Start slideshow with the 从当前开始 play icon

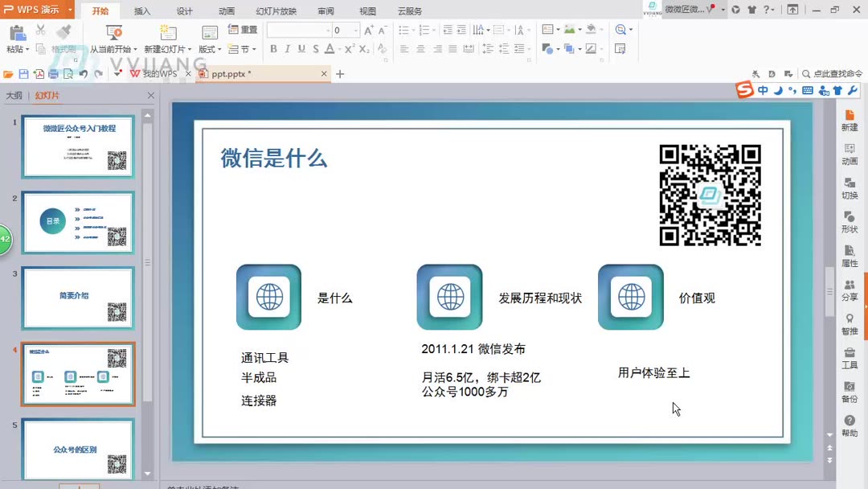coord(113,32)
